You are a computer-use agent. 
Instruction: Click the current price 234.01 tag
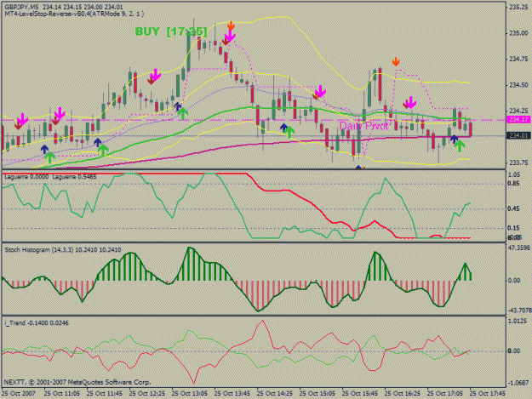coord(518,135)
